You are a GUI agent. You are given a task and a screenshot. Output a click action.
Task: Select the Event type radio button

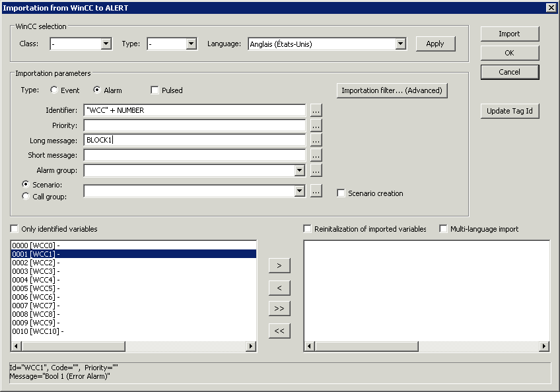54,90
